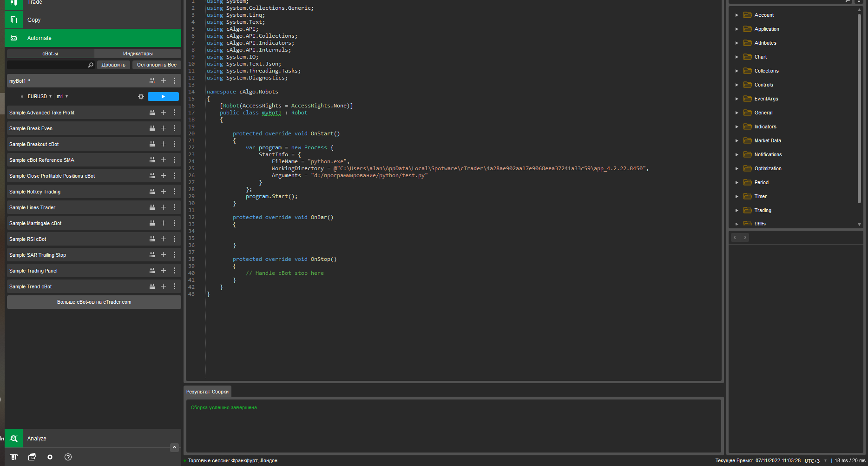Expand the Indicators API folder
The width and height of the screenshot is (868, 466).
pyautogui.click(x=736, y=126)
